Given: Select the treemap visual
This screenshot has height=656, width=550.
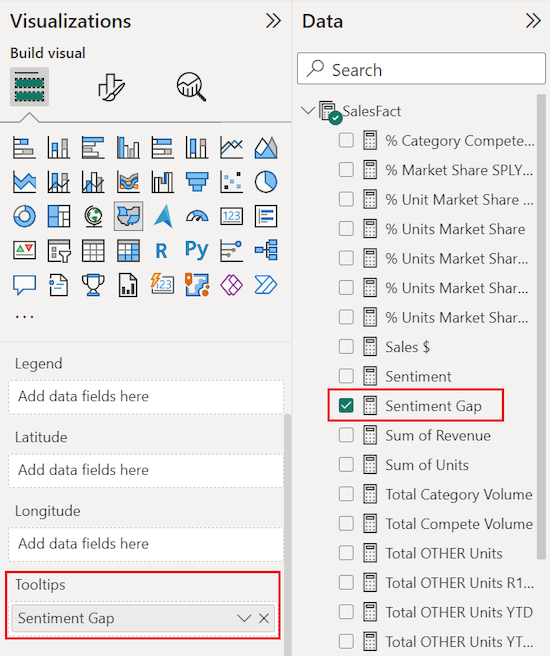Looking at the screenshot, I should click(x=59, y=216).
